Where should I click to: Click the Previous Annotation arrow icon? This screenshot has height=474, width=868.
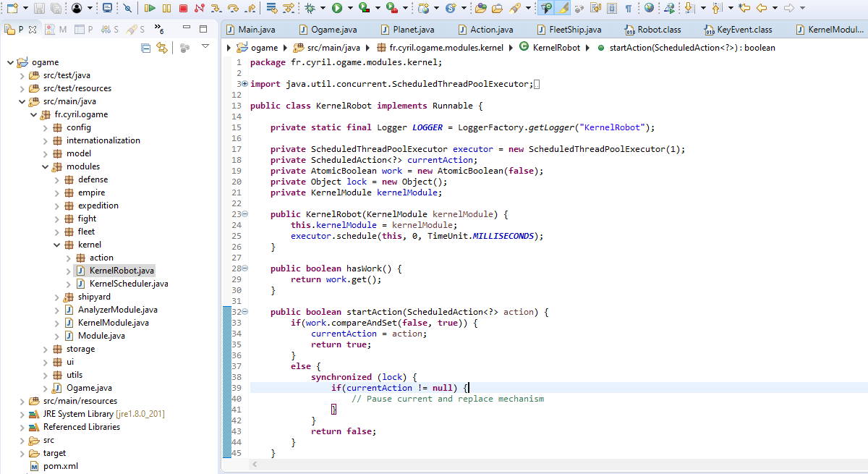(x=716, y=8)
